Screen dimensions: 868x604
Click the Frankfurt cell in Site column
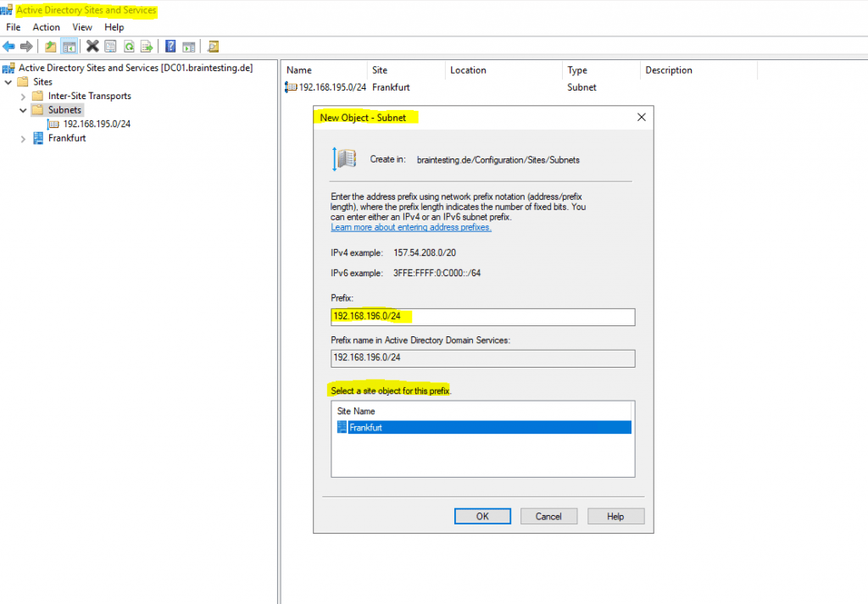point(391,87)
